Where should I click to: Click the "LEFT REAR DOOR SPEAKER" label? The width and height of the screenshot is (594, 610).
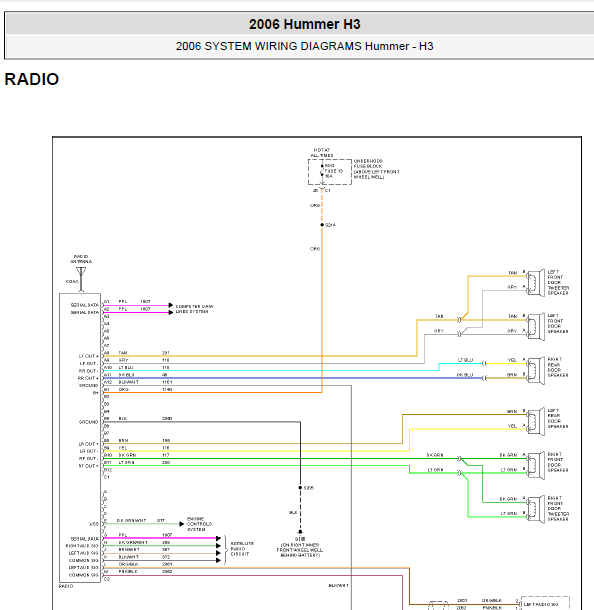coord(558,419)
